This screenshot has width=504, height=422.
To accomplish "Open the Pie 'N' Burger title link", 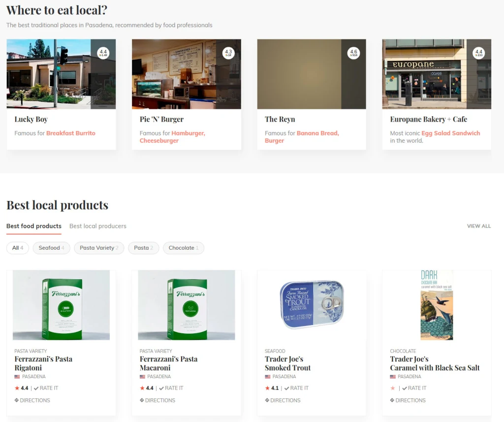I will click(161, 119).
